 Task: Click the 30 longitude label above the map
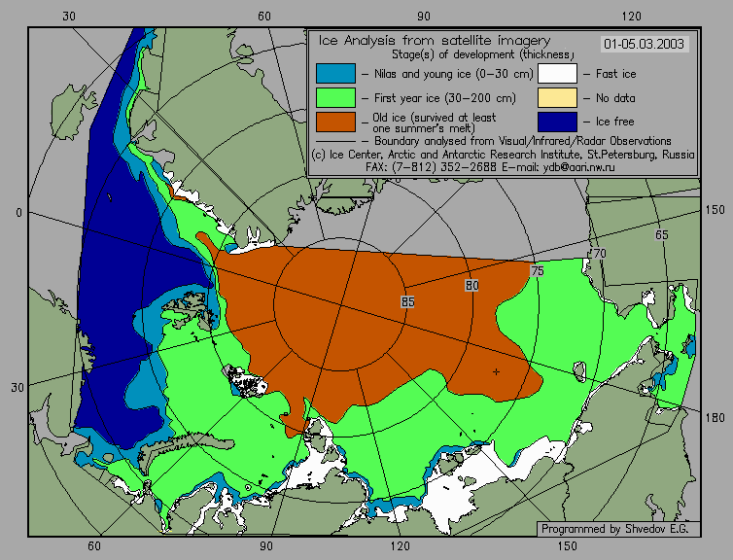69,17
